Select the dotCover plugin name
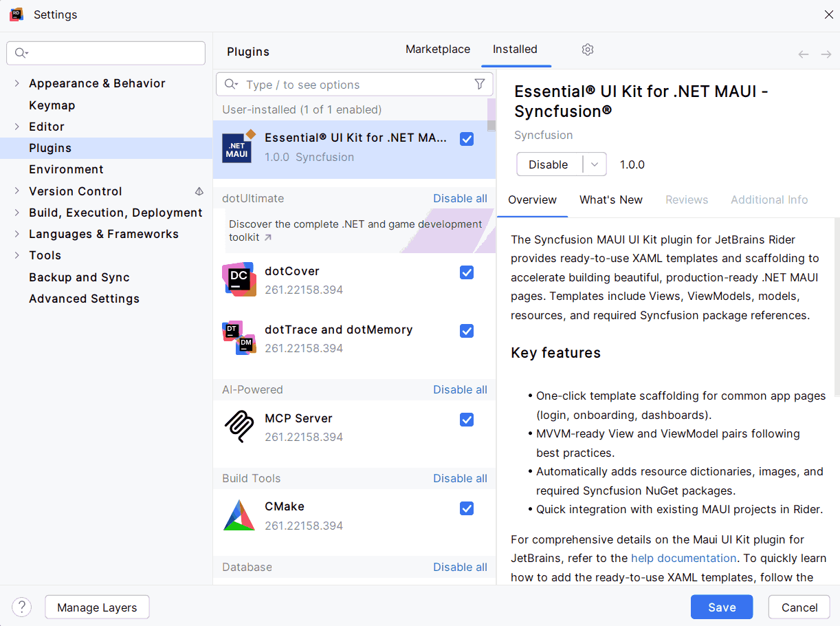 click(x=292, y=271)
